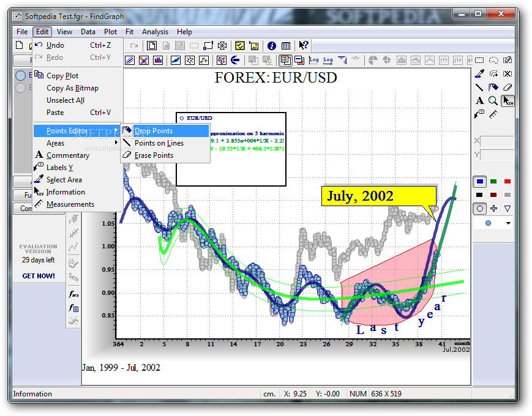Open the Analysis menu

[x=155, y=32]
